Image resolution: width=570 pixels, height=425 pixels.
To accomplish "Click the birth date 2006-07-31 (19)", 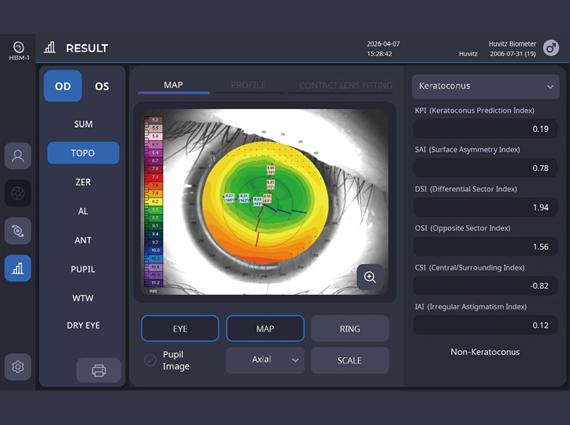I will [513, 54].
